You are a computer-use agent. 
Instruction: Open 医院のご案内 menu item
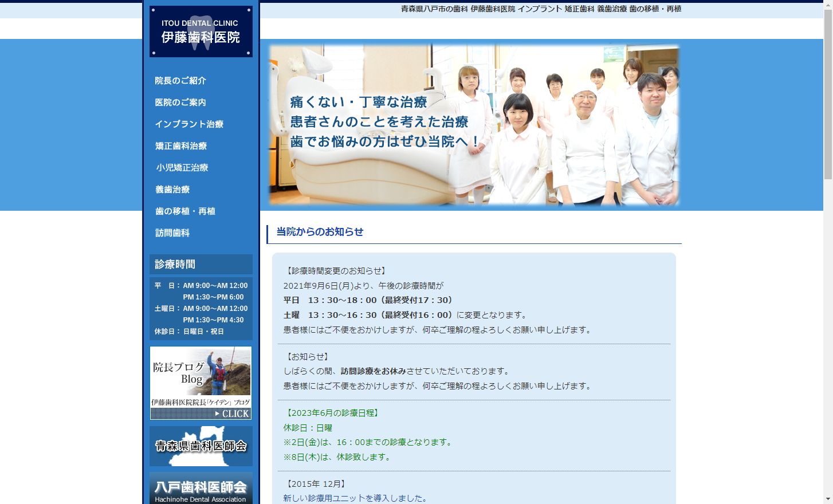tap(180, 103)
